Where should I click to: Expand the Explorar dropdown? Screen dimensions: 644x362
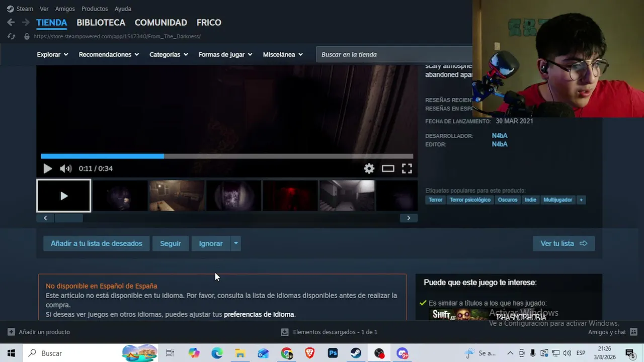click(52, 54)
